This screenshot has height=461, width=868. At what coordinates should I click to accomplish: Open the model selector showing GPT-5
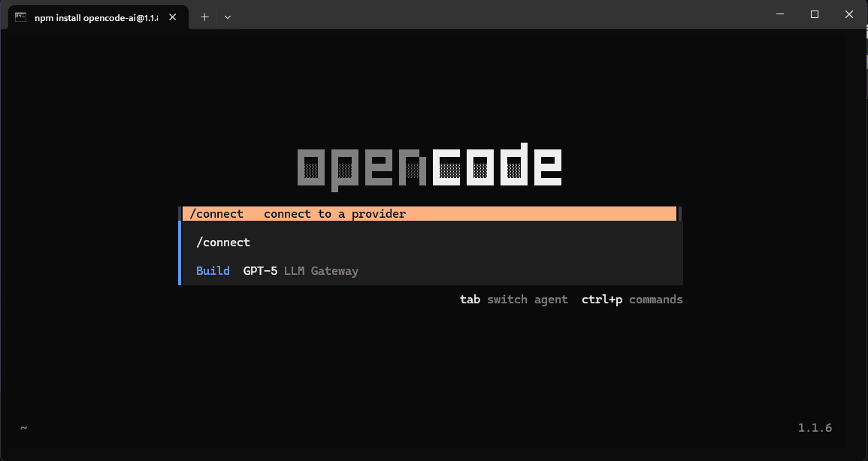[x=259, y=270]
